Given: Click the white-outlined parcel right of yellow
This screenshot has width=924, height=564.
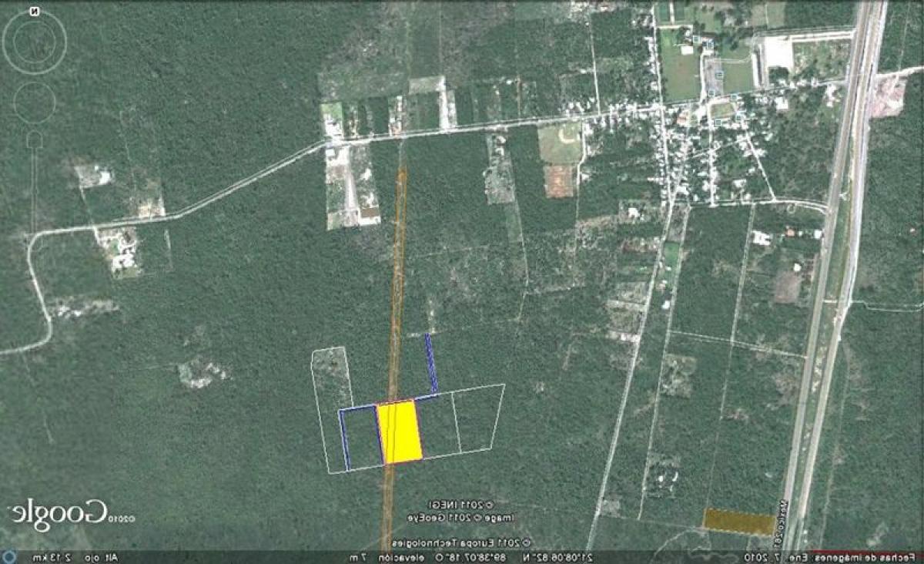Looking at the screenshot, I should [x=437, y=427].
